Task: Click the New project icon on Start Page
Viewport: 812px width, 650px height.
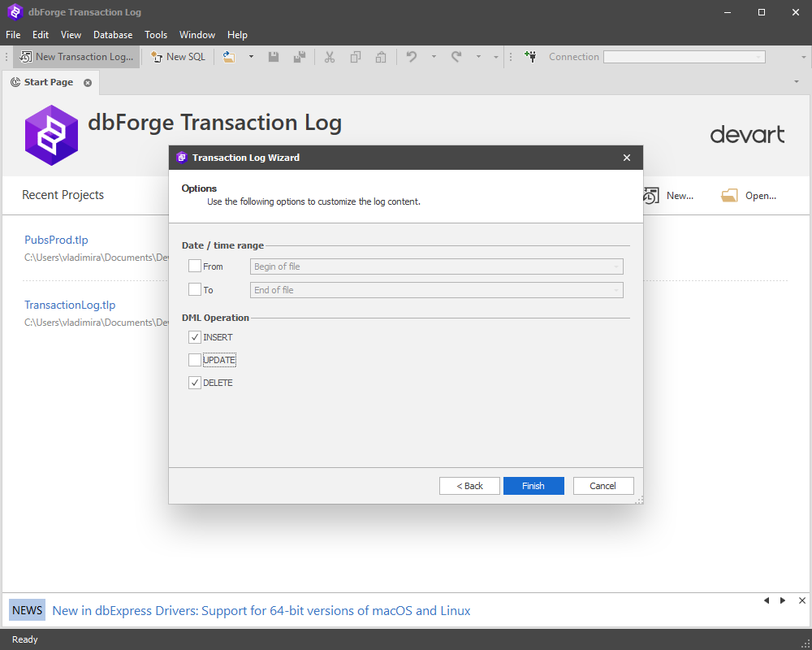Action: coord(651,196)
